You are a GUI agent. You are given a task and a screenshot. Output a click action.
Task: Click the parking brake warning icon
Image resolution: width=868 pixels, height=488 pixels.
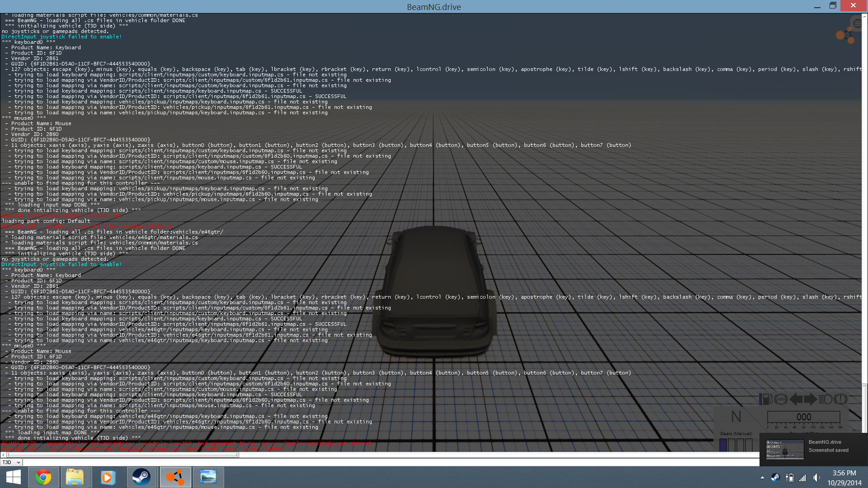(840, 399)
